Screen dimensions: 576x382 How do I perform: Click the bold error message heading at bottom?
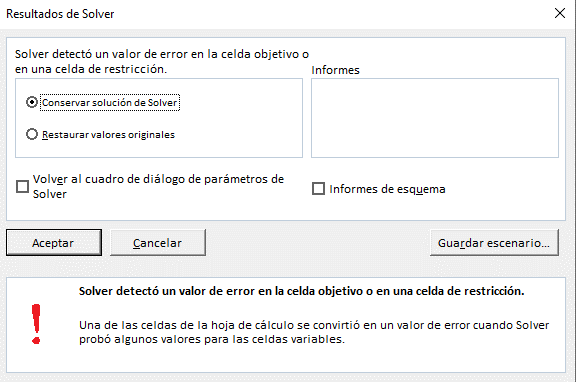301,291
